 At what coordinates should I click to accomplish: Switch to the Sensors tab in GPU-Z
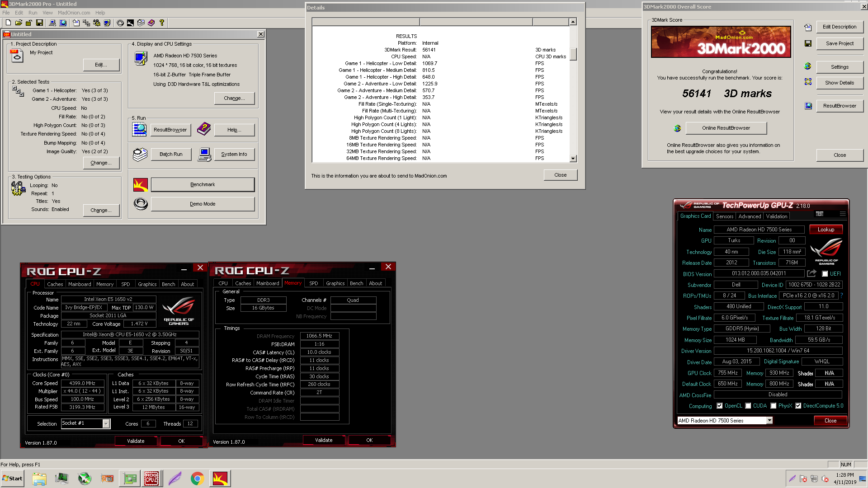pyautogui.click(x=725, y=216)
